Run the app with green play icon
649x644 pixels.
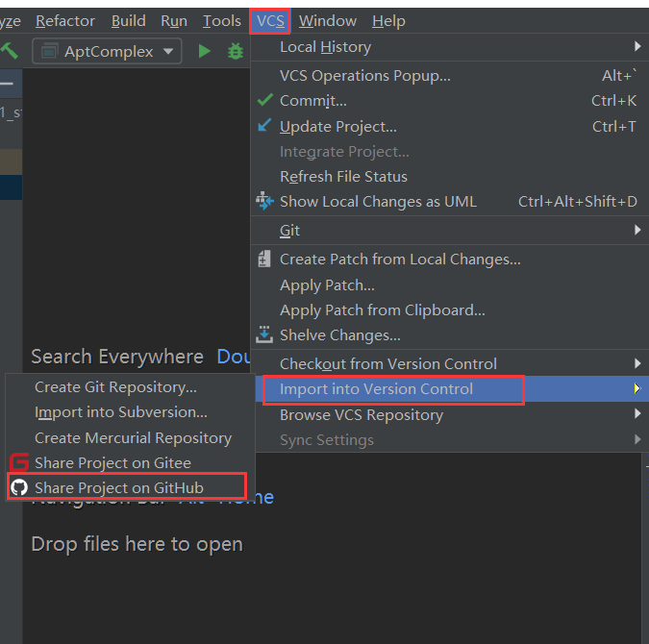pyautogui.click(x=204, y=51)
